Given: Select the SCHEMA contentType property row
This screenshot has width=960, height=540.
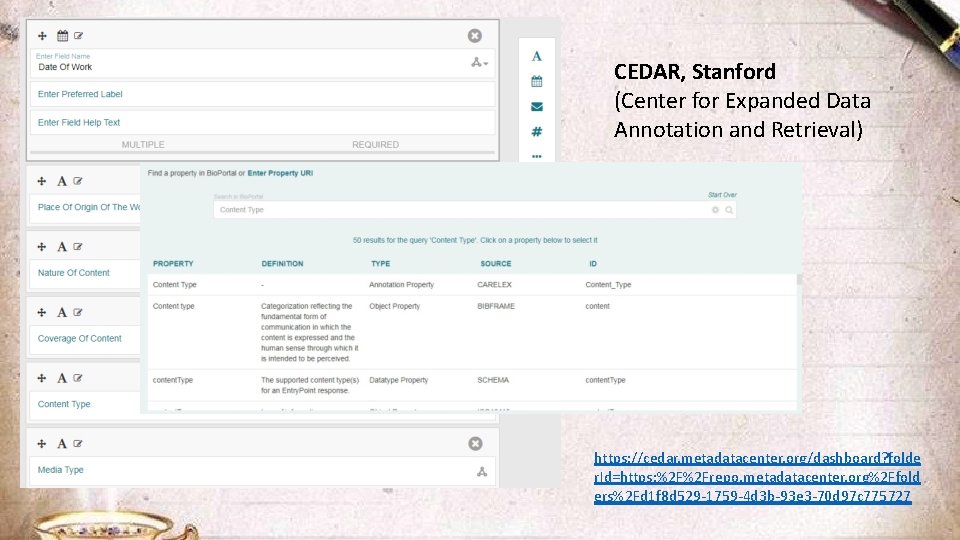Looking at the screenshot, I should 472,385.
